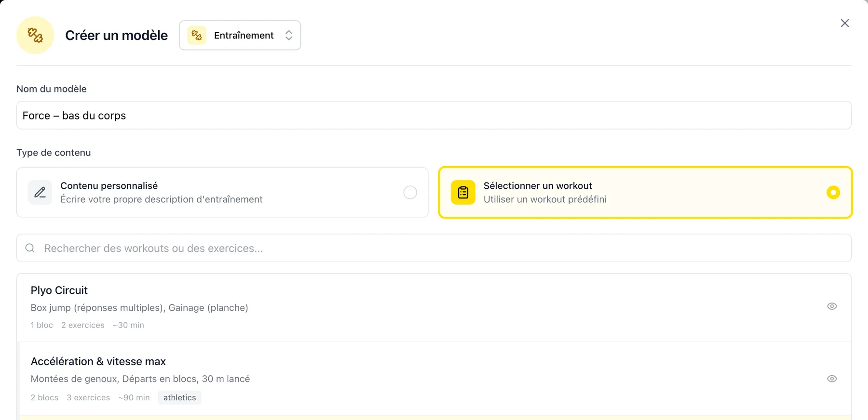
Task: Select the Contenu personnalisé radio button
Action: click(x=410, y=192)
